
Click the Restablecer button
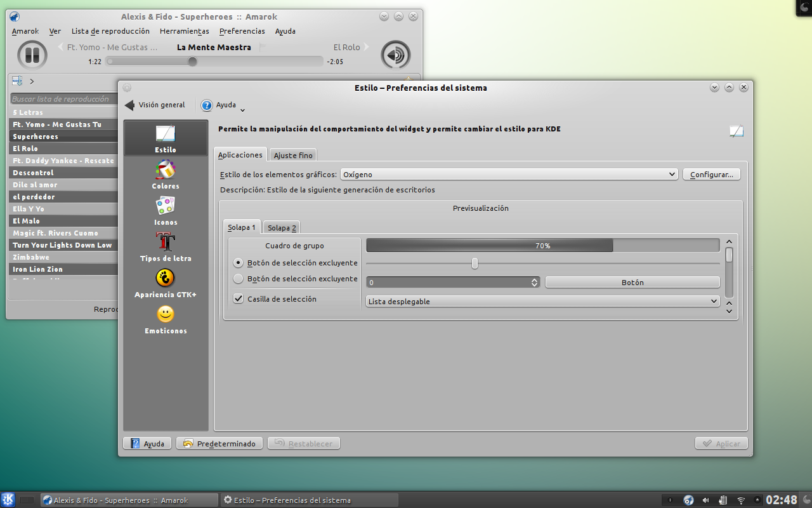click(304, 443)
